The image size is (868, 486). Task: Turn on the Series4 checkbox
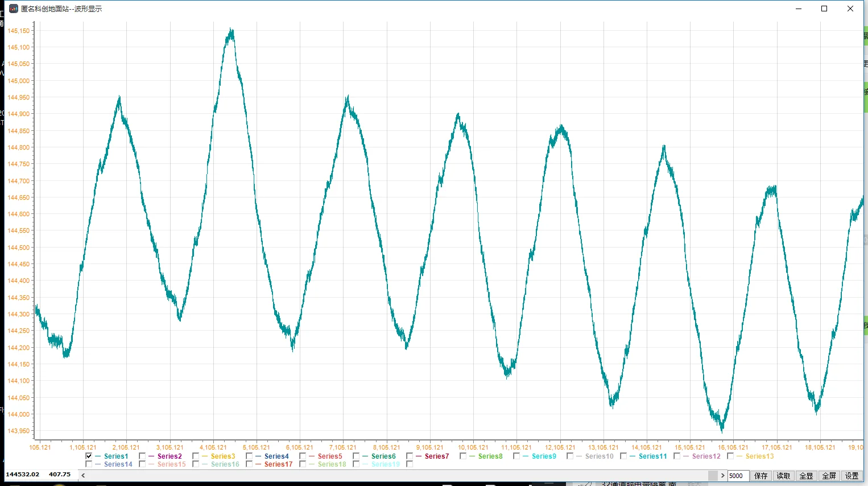[x=249, y=456]
